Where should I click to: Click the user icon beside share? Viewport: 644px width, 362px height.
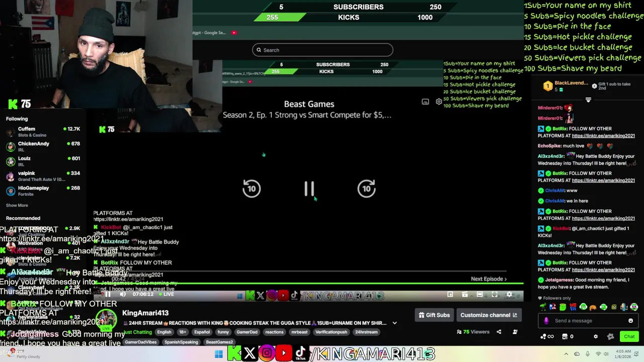(515, 332)
